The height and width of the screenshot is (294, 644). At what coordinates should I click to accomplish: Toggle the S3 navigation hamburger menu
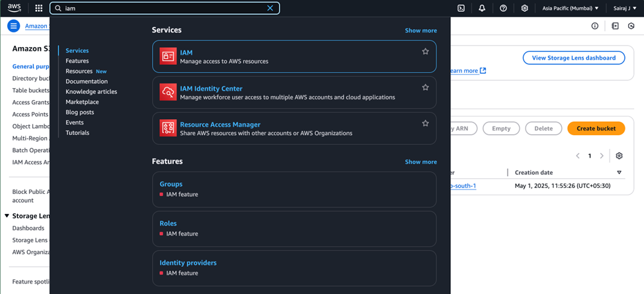(x=13, y=26)
